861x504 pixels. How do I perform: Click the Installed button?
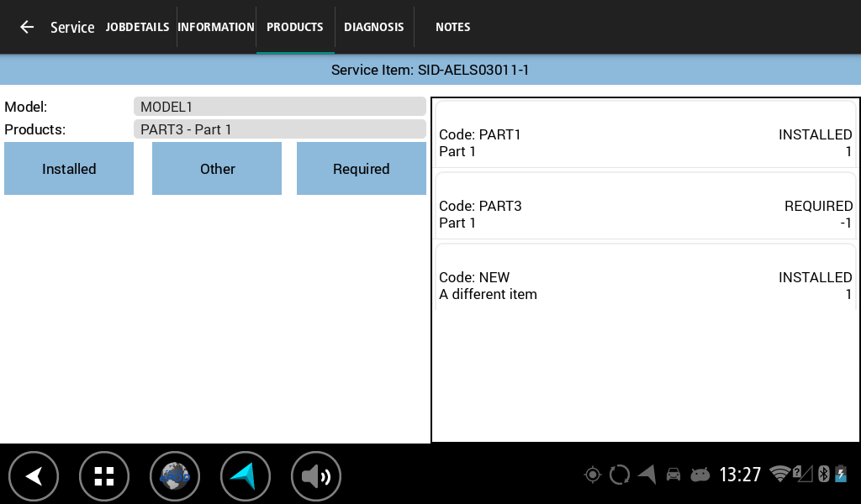coord(69,168)
